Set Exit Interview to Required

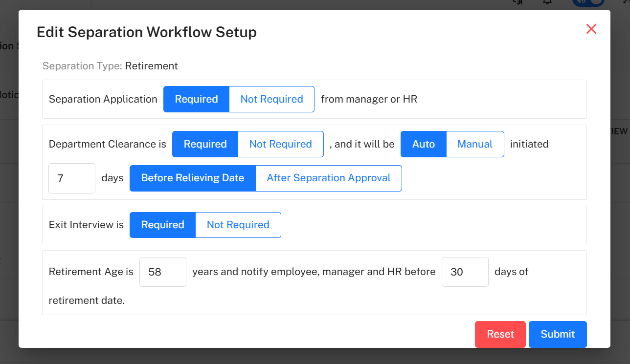point(162,225)
